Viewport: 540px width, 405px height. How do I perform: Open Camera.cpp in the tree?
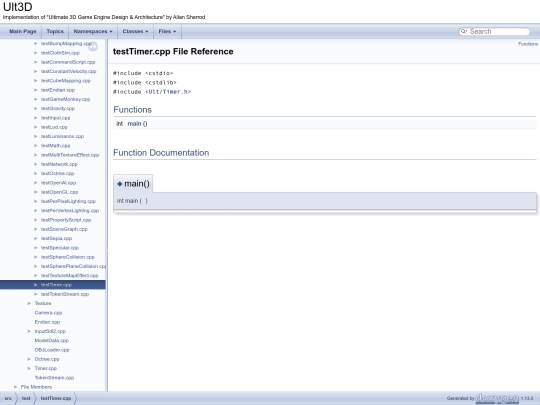click(x=48, y=313)
